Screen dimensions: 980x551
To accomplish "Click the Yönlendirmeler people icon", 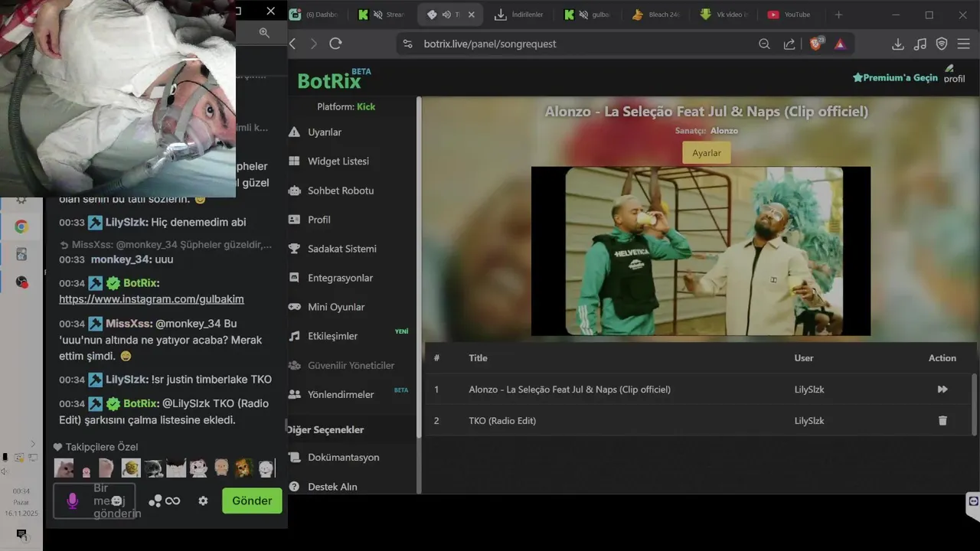I will [x=294, y=394].
